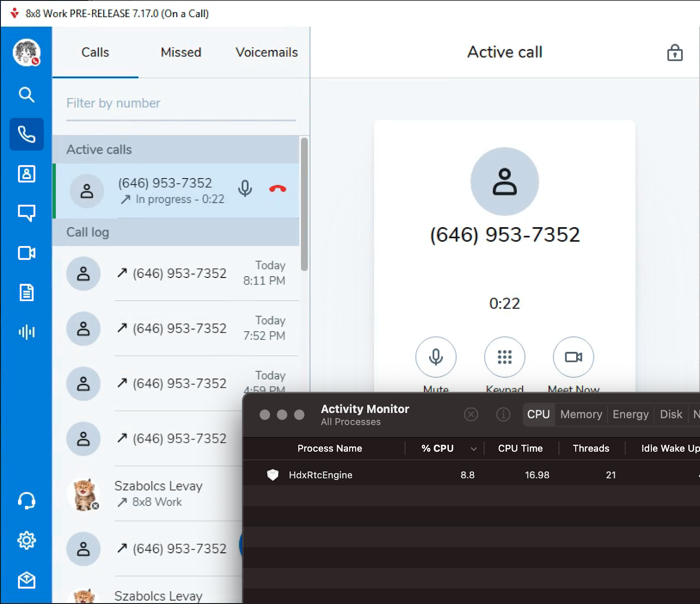Click the Activity Monitor stop process icon
This screenshot has width=700, height=604.
click(x=471, y=414)
